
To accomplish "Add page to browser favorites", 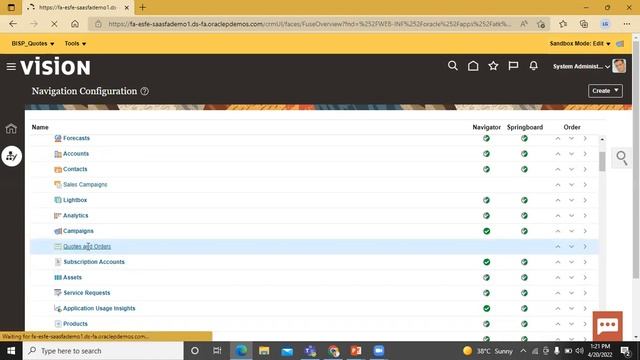I will click(541, 24).
